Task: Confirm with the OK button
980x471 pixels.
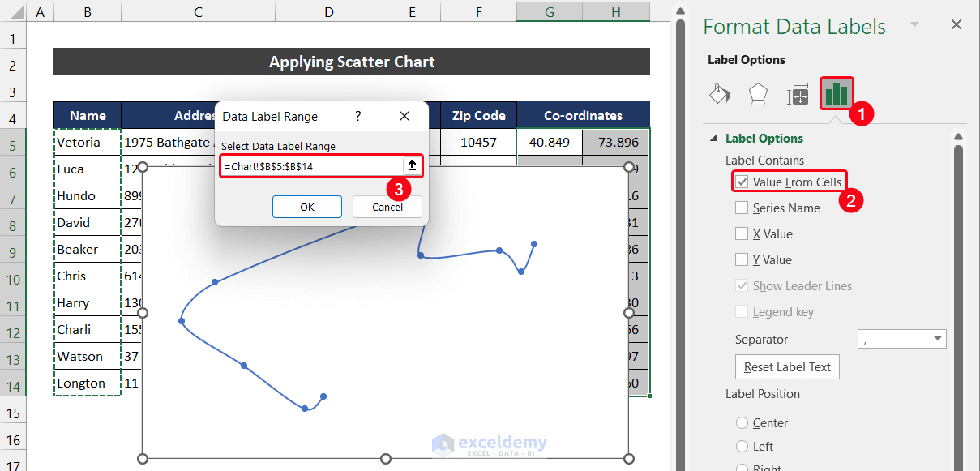Action: point(306,206)
